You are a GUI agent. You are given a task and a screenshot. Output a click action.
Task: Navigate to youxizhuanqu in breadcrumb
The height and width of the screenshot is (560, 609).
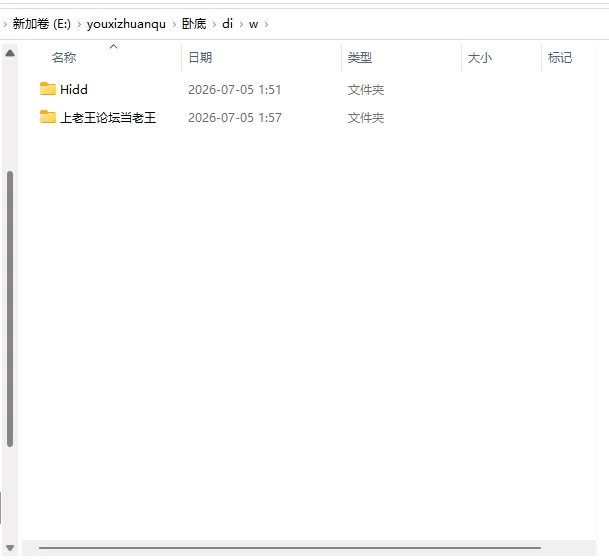pyautogui.click(x=126, y=24)
